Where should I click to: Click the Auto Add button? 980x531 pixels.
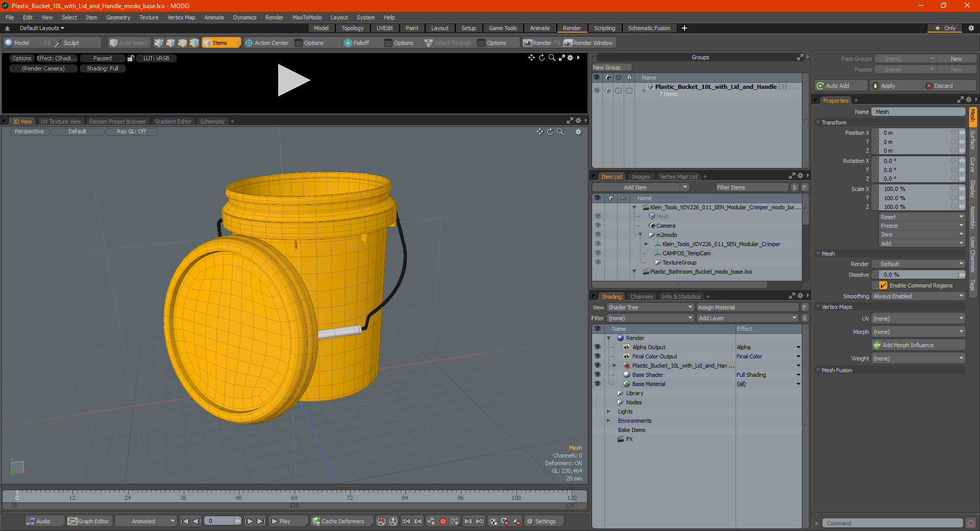point(841,86)
